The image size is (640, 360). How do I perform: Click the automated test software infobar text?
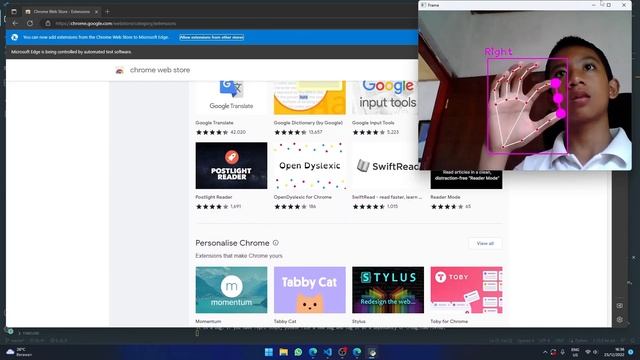[x=71, y=52]
